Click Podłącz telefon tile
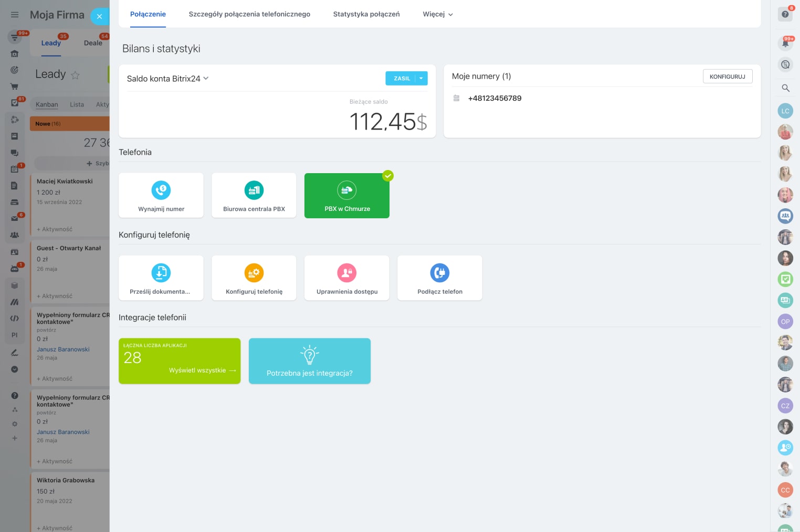The height and width of the screenshot is (532, 800). click(x=440, y=278)
